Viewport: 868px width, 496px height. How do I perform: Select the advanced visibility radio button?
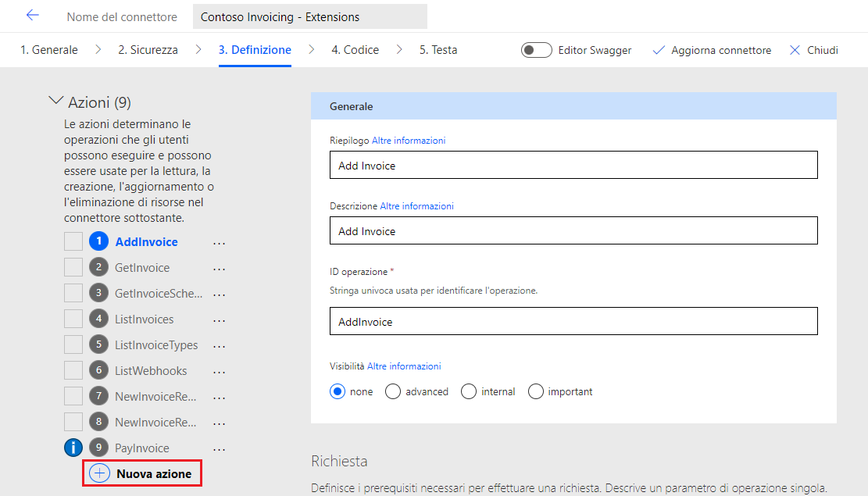[x=393, y=391]
